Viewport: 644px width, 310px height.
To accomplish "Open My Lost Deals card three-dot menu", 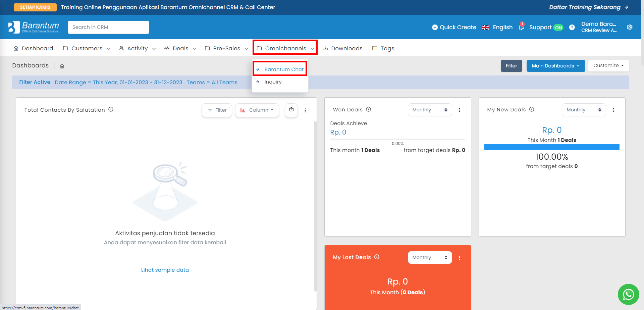I will (x=460, y=258).
